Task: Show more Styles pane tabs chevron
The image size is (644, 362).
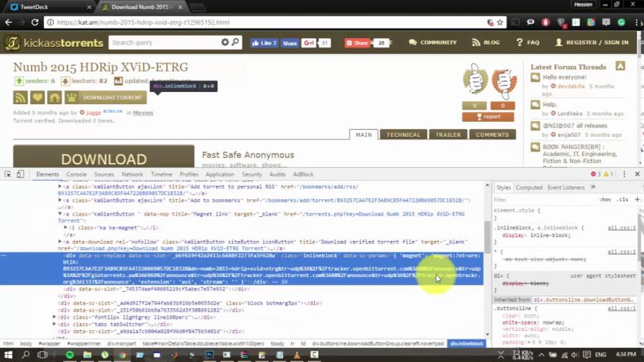Action: [593, 187]
